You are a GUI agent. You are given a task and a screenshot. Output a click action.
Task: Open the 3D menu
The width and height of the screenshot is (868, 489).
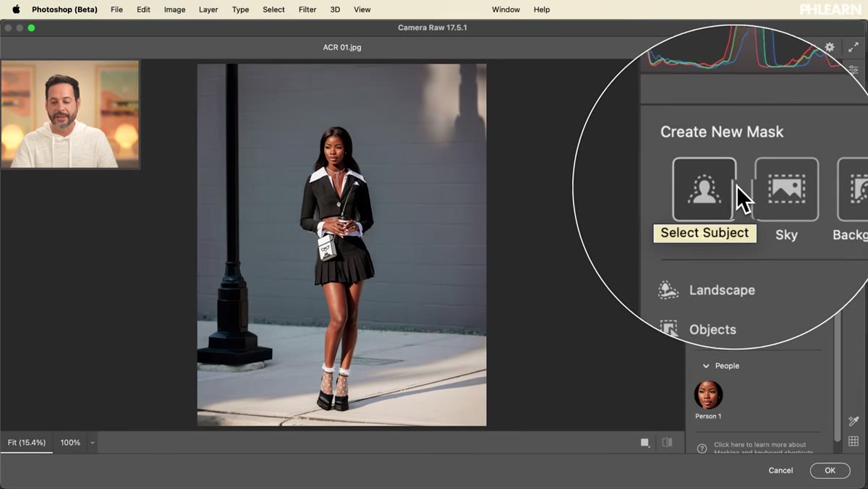(335, 9)
